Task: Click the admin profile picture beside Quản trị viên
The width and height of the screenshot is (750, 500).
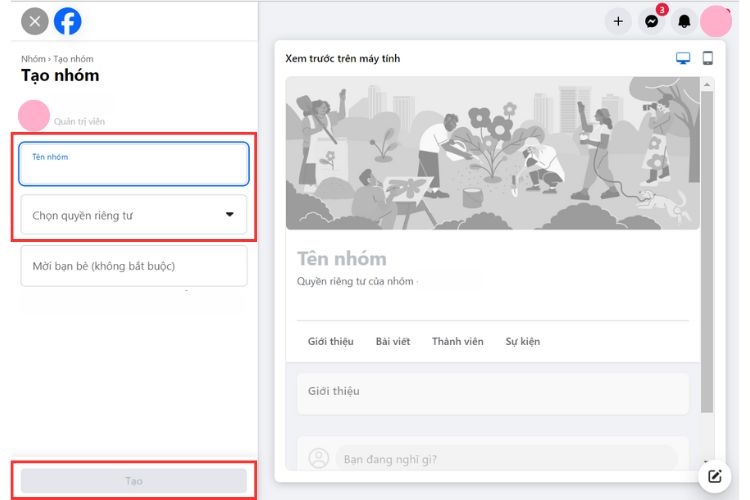Action: (x=34, y=115)
